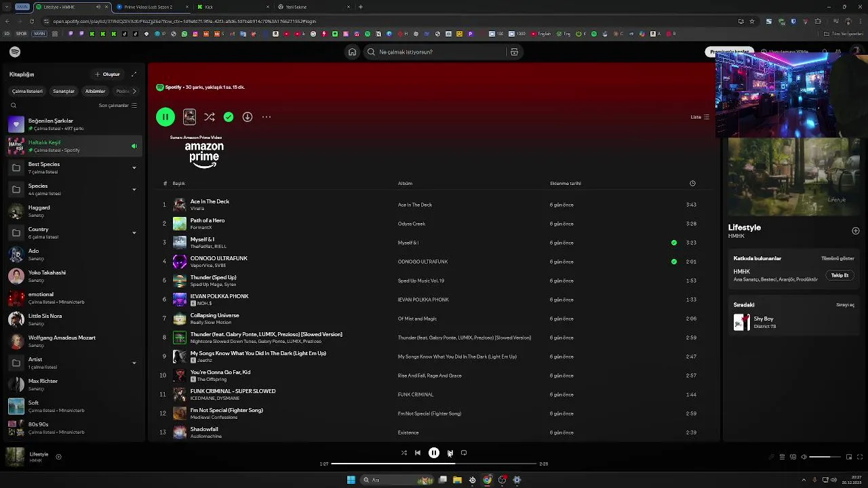Open the browse icon in search bar
868x488 pixels.
514,52
